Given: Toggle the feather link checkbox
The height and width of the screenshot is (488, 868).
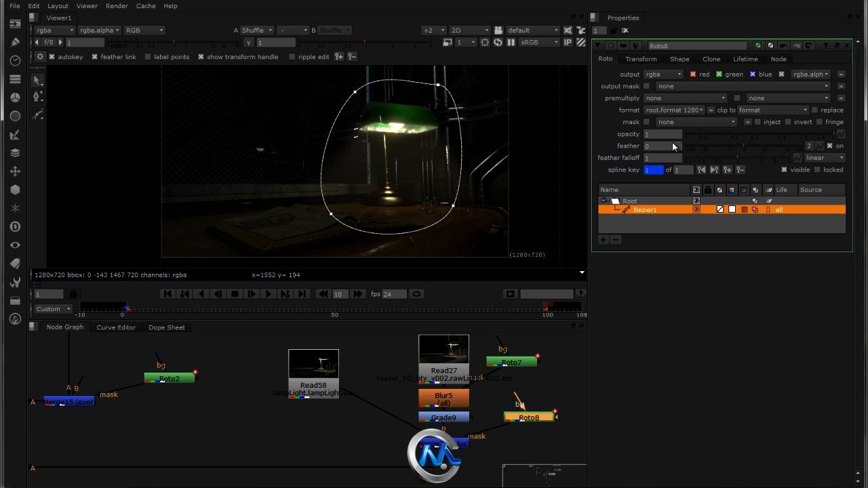Looking at the screenshot, I should 94,57.
